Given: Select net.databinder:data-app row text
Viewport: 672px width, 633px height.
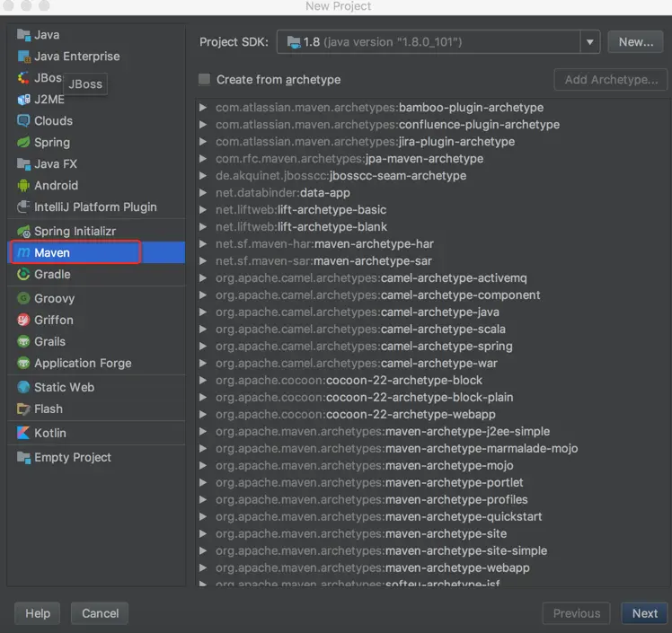Looking at the screenshot, I should [x=283, y=193].
